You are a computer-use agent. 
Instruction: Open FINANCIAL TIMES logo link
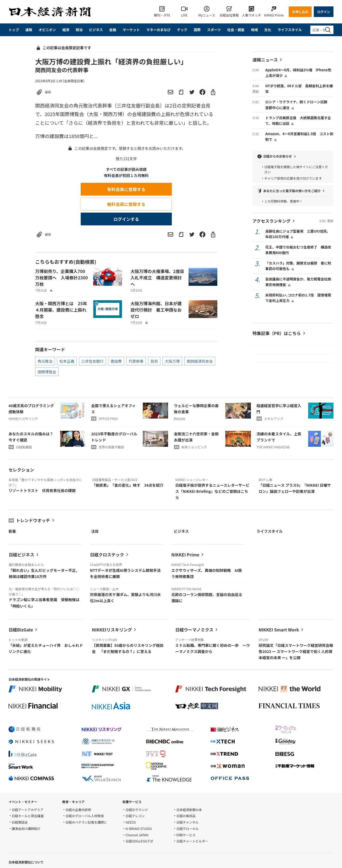[289, 706]
